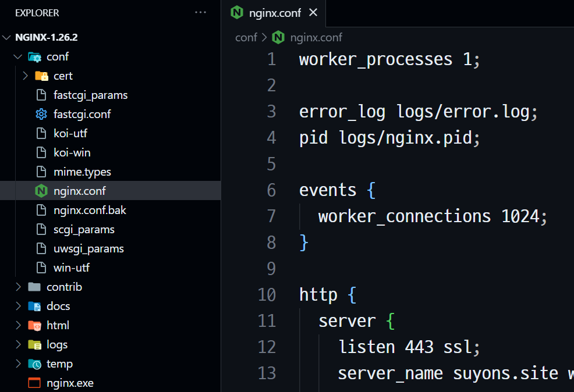Expand the contrib folder chevron
The image size is (574, 392).
pos(18,287)
